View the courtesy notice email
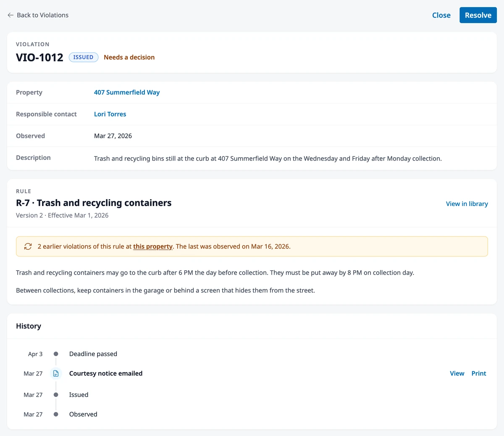This screenshot has height=436, width=504. tap(457, 373)
